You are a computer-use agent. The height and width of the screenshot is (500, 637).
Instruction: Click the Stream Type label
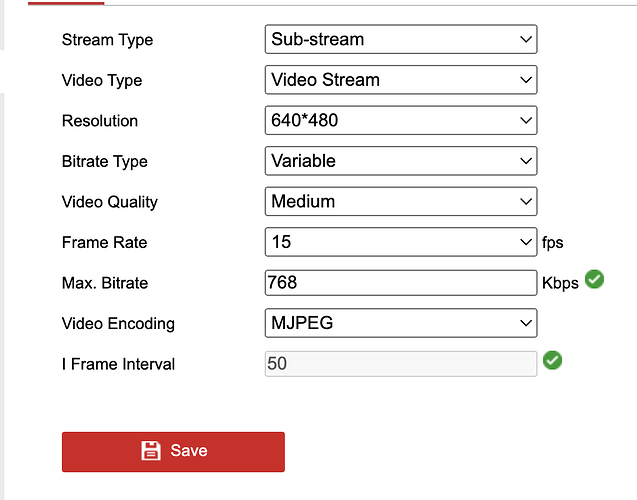click(x=107, y=40)
